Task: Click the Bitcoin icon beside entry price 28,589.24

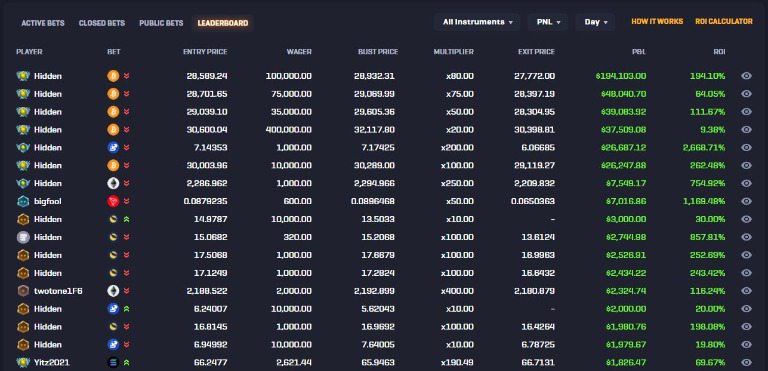Action: tap(113, 76)
